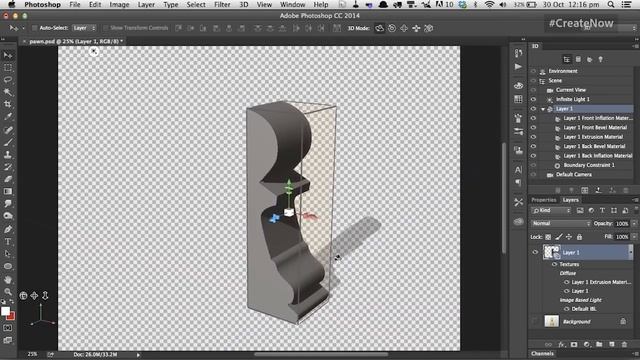Select the Type tool
Viewport: 640px width, 360px height.
8,242
